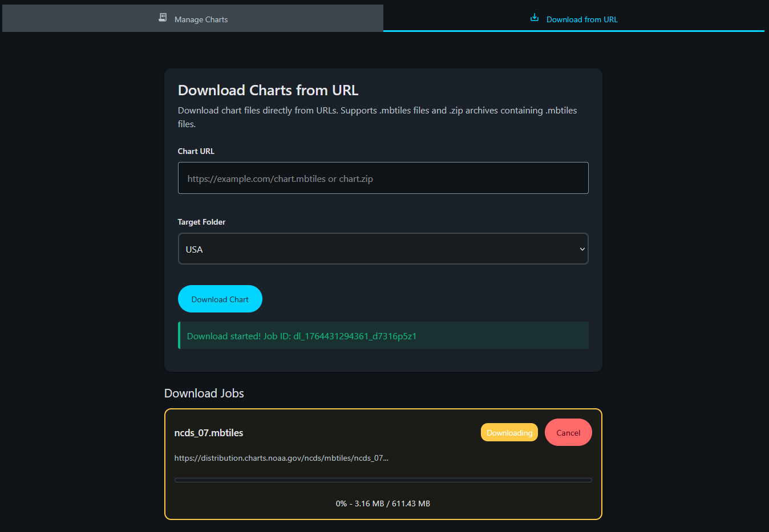Viewport: 769px width, 532px height.
Task: Click the ncds_07.mbtiles job title
Action: 209,433
